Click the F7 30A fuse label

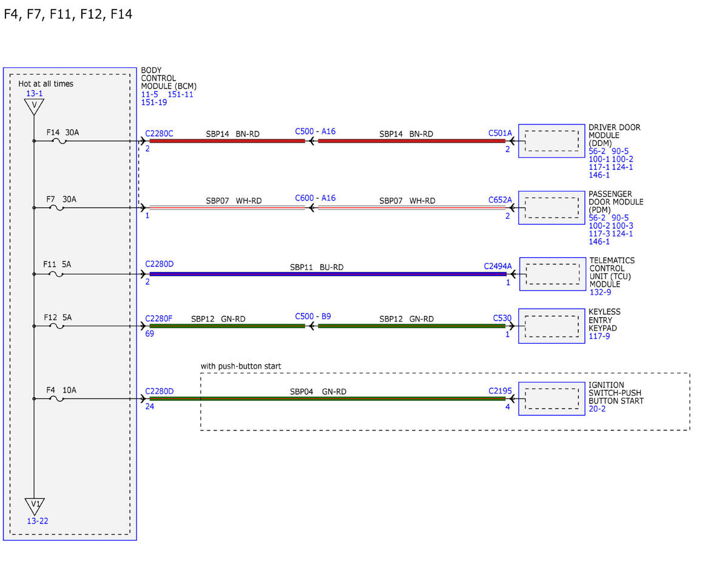62,199
